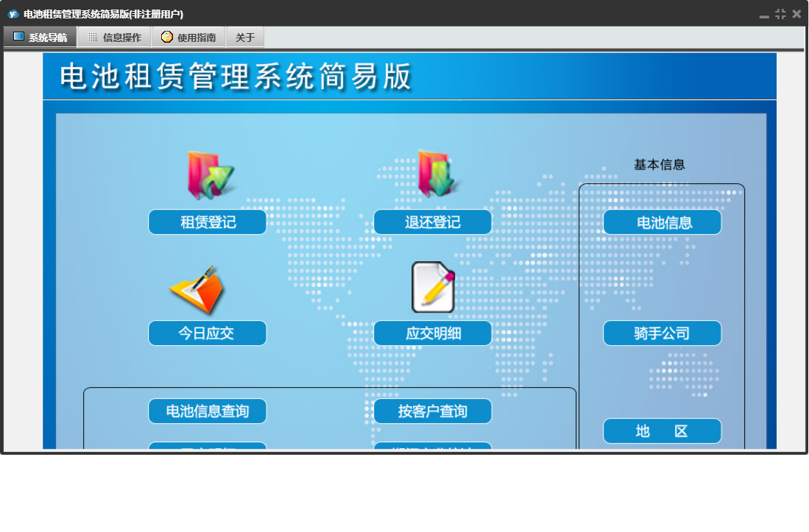Open the 使用指南 tab

(x=189, y=37)
